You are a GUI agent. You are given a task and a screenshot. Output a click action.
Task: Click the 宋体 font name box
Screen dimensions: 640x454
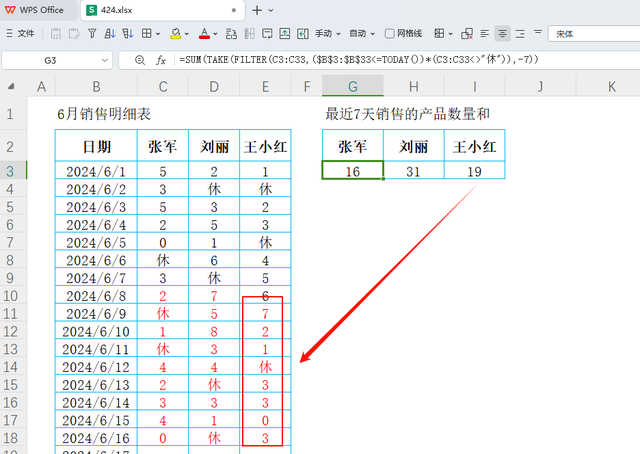click(x=594, y=33)
